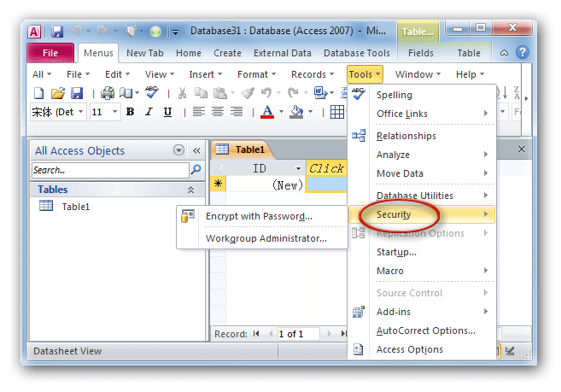Collapse the Tables group
The height and width of the screenshot is (392, 561).
191,190
